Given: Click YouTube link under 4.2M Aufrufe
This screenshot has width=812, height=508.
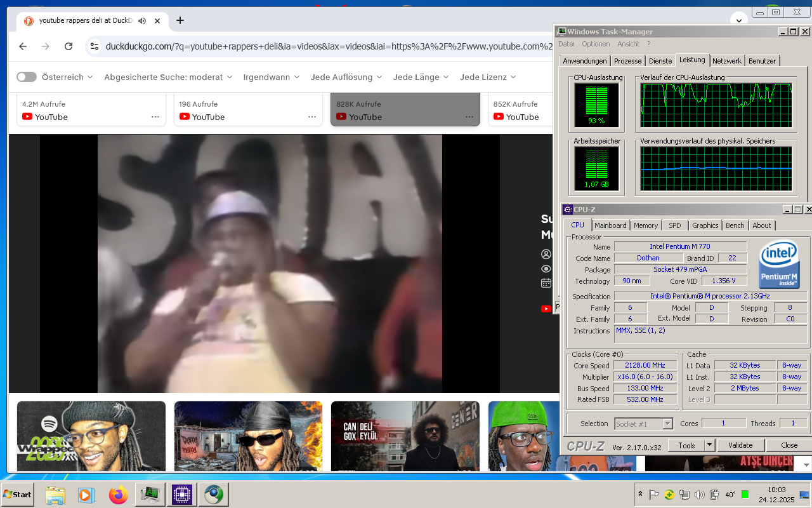Looking at the screenshot, I should tap(45, 117).
